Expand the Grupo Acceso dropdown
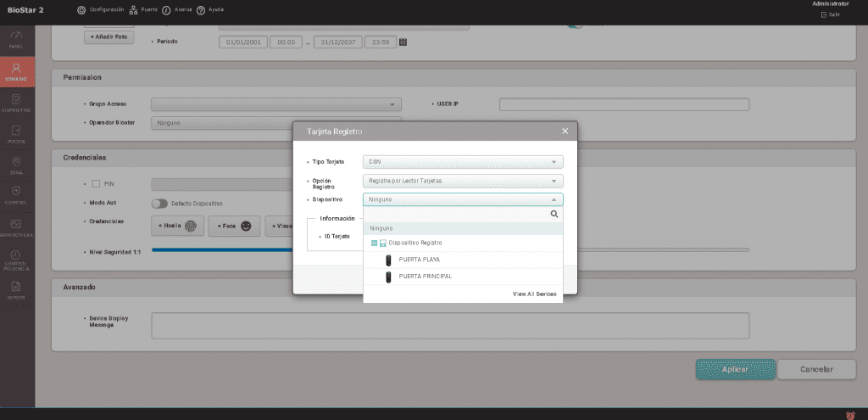This screenshot has height=420, width=868. [x=275, y=104]
